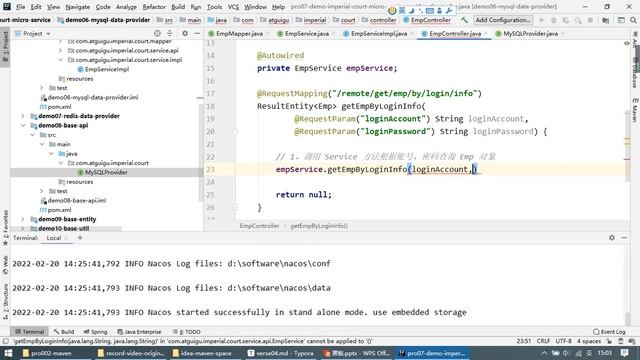This screenshot has height=360, width=640.
Task: Switch to WPS Office pptx taskbar window
Action: tap(356, 353)
